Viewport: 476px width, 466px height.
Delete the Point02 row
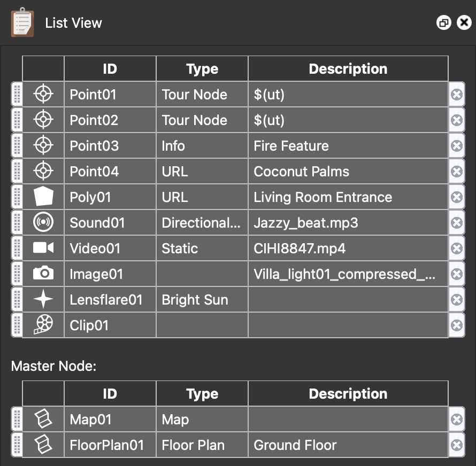point(456,120)
